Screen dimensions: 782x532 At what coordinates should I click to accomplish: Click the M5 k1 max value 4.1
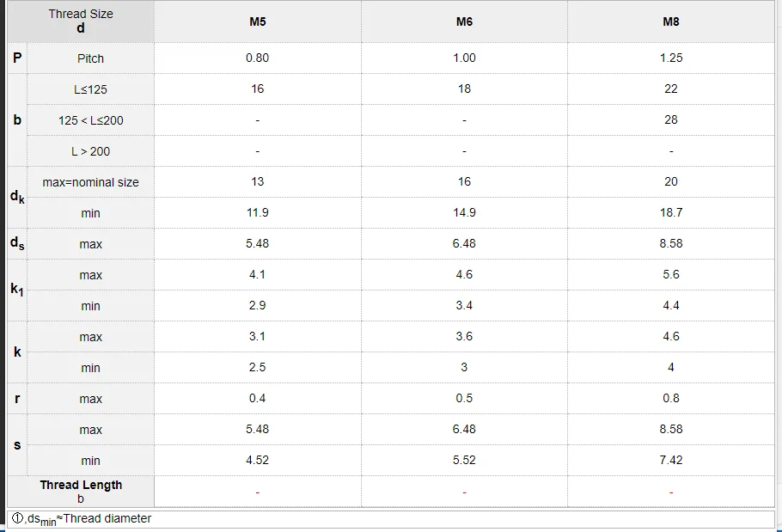click(x=257, y=274)
